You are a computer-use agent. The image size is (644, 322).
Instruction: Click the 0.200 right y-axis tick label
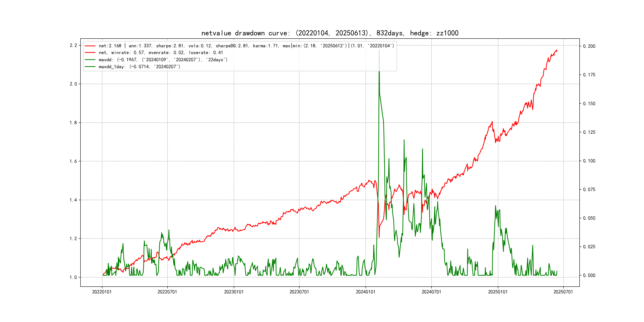589,46
